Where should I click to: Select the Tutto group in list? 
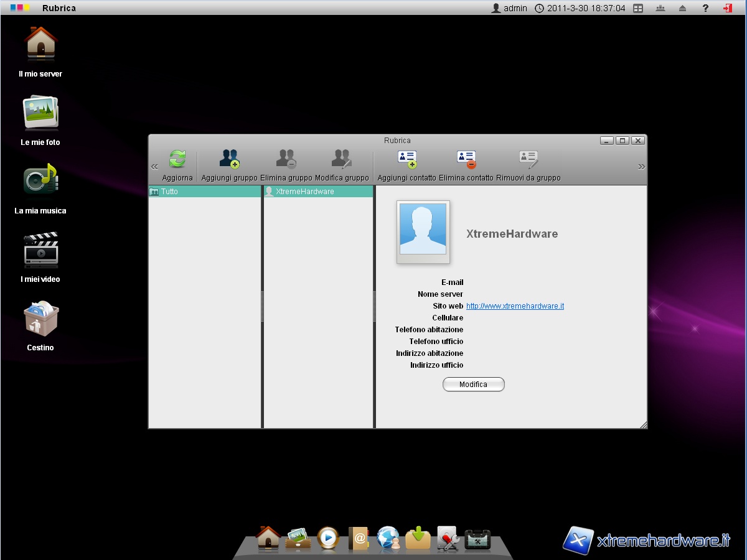169,192
